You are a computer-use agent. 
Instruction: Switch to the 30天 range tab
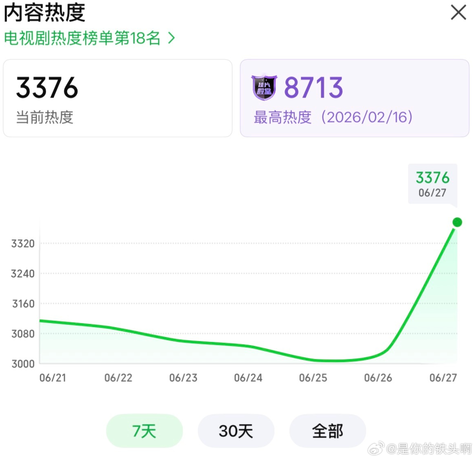[236, 431]
